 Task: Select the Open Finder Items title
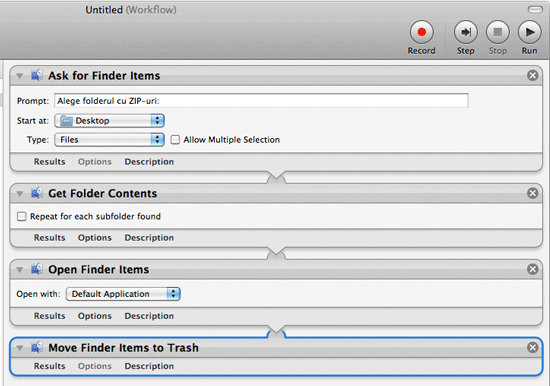point(99,269)
